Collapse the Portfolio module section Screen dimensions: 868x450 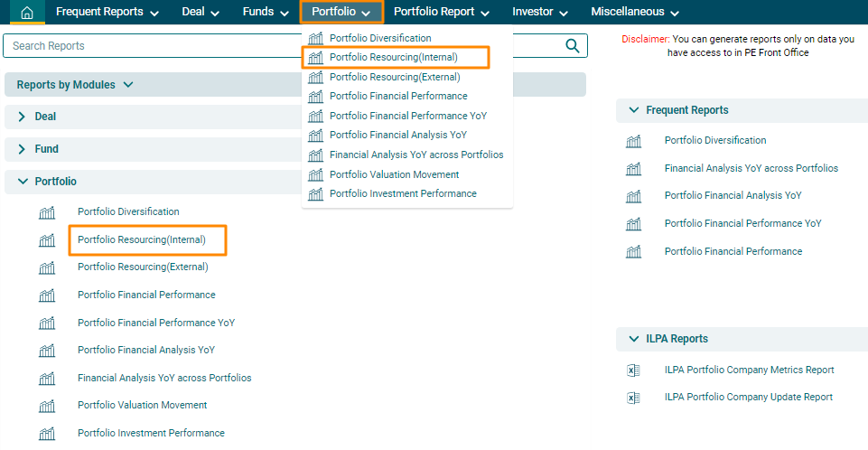23,182
